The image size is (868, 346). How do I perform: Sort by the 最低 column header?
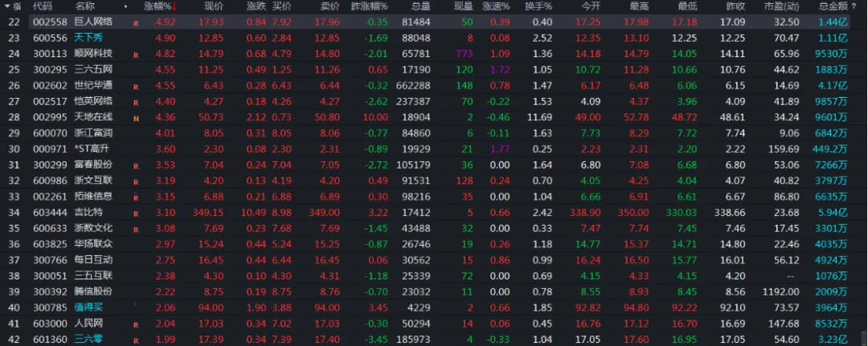(687, 6)
